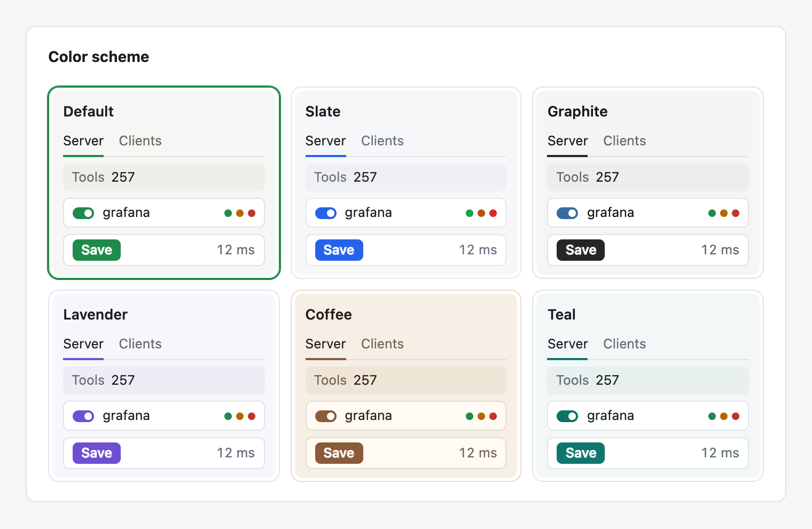The height and width of the screenshot is (529, 812).
Task: Select the Server tab in Coffee scheme
Action: click(326, 344)
